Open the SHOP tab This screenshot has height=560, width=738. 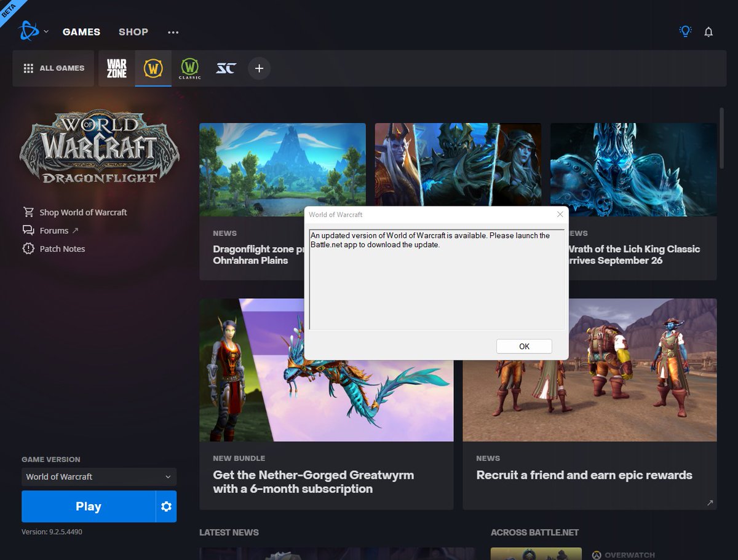[x=133, y=31]
